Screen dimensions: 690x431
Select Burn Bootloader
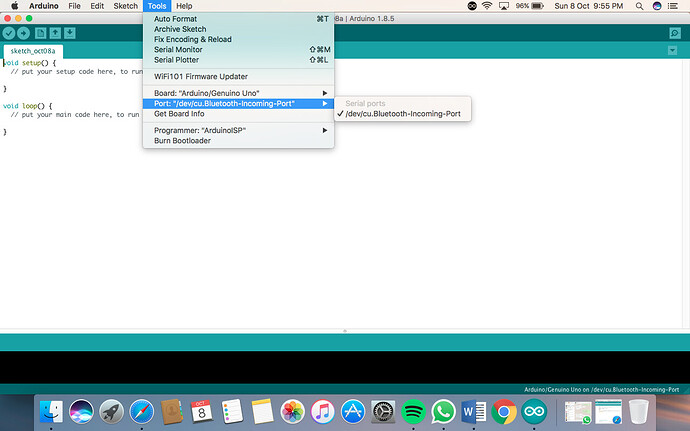[x=239, y=140]
